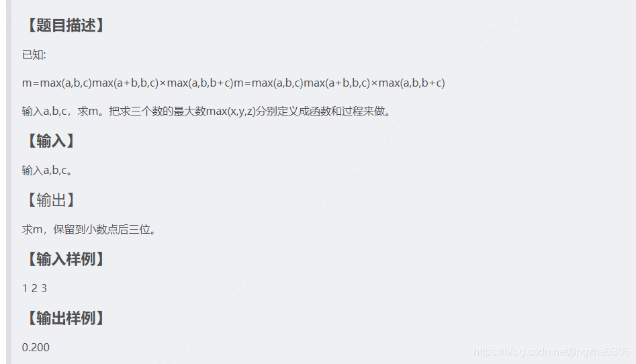Image resolution: width=636 pixels, height=364 pixels.
Task: Click the second m=max(a,b,c) in formula line
Action: pyautogui.click(x=269, y=83)
